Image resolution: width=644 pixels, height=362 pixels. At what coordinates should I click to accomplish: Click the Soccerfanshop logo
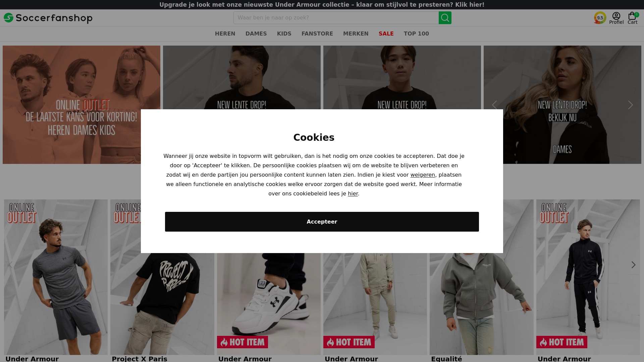(48, 18)
